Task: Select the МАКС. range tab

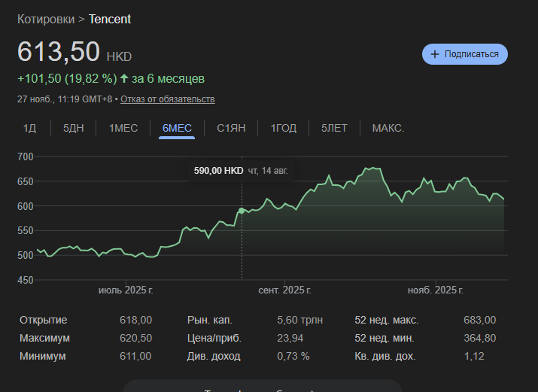Action: pos(388,128)
